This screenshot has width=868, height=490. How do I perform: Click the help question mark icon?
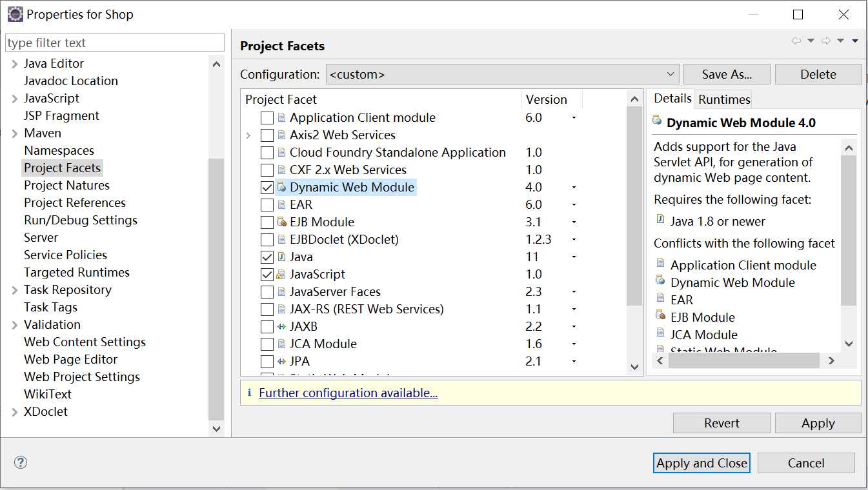(x=21, y=462)
